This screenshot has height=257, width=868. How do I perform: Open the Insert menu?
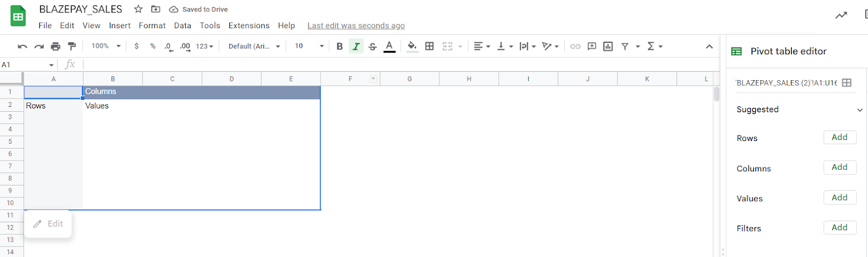119,25
